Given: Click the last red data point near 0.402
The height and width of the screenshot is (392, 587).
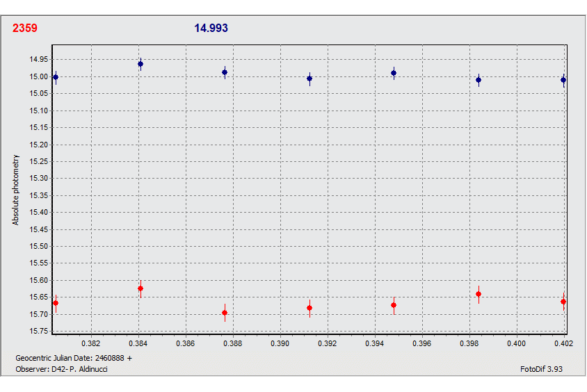Looking at the screenshot, I should (563, 302).
